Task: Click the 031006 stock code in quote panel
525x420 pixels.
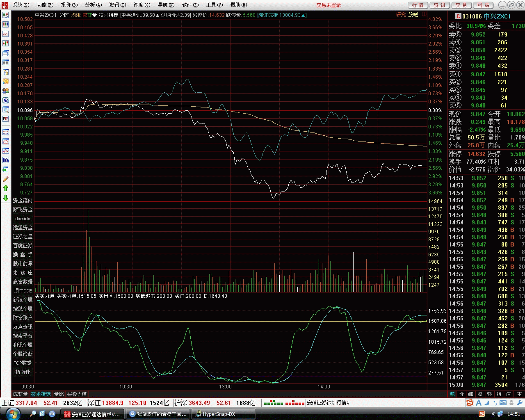Action: (x=472, y=16)
